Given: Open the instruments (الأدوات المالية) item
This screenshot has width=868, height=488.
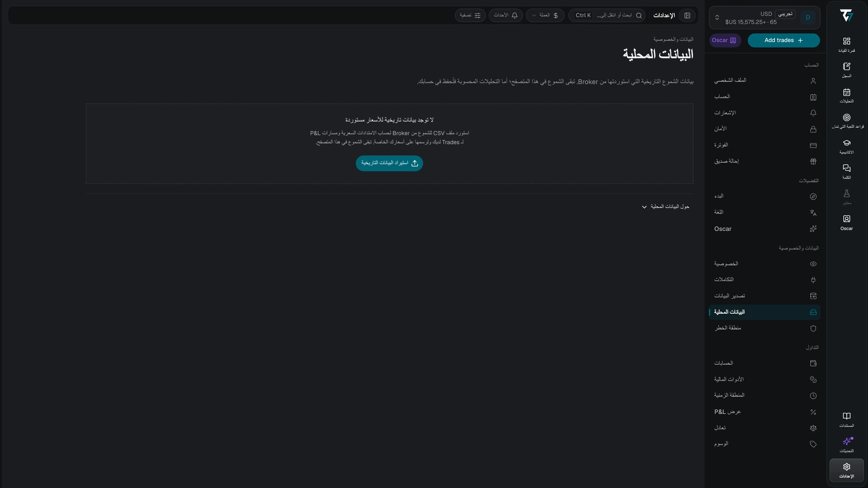Looking at the screenshot, I should [x=764, y=380].
